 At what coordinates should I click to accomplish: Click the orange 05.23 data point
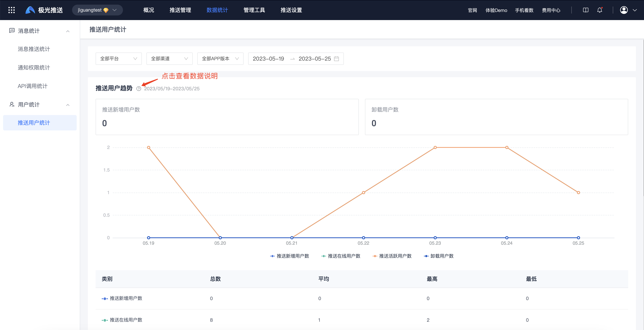pyautogui.click(x=435, y=147)
